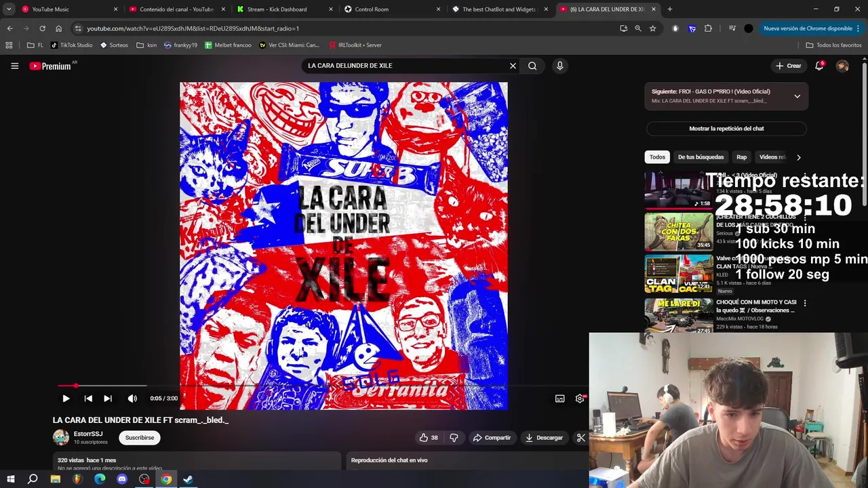Open the Chrome home button
This screenshot has height=488, width=868.
click(x=59, y=28)
